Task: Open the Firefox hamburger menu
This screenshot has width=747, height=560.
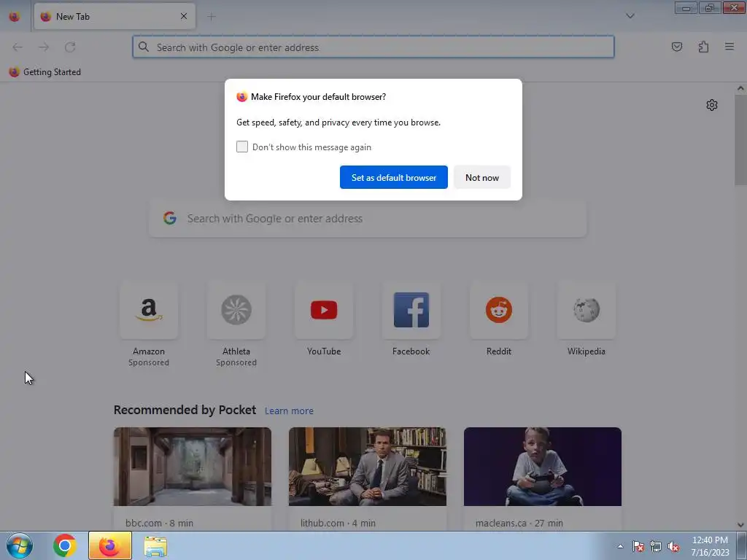Action: 729,47
